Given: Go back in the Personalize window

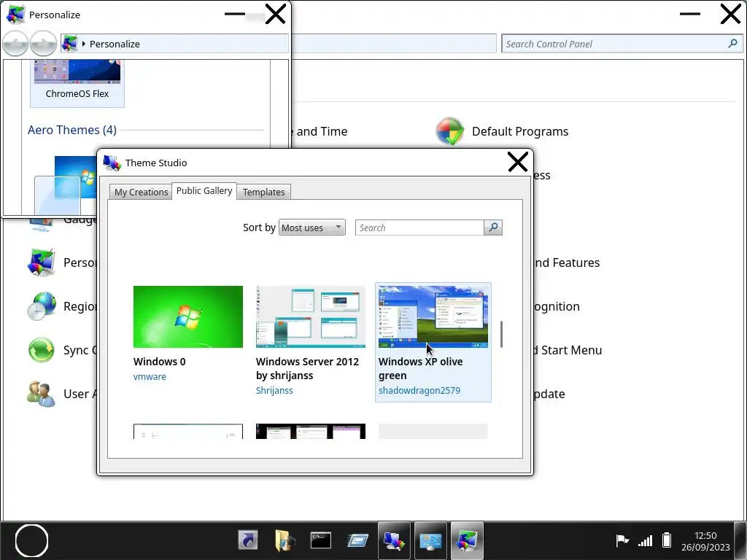Looking at the screenshot, I should (15, 44).
